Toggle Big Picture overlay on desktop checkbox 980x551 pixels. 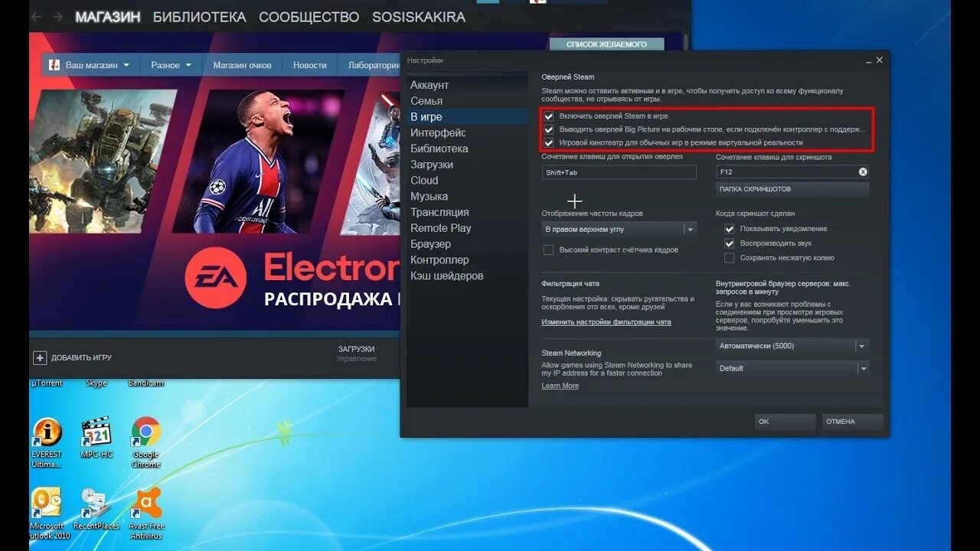click(x=548, y=129)
